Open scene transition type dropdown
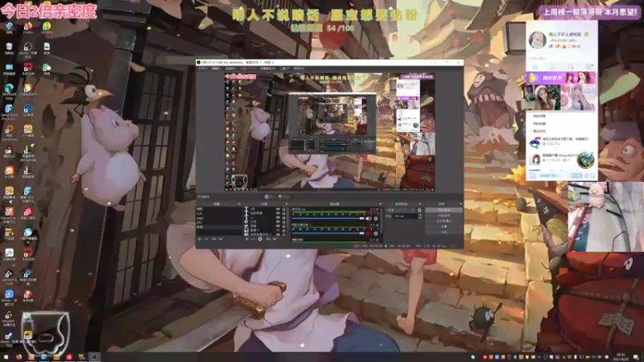 (x=400, y=211)
